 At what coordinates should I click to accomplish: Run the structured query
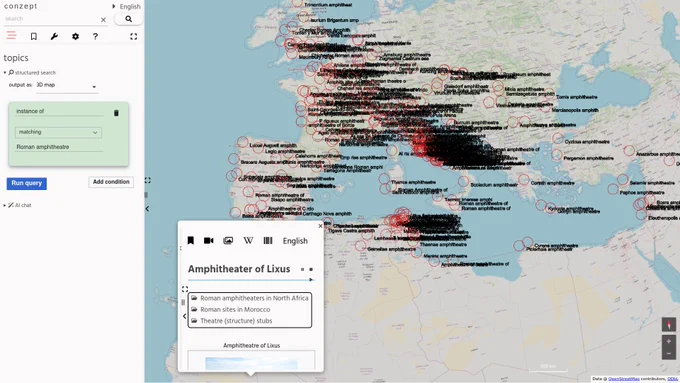click(26, 183)
